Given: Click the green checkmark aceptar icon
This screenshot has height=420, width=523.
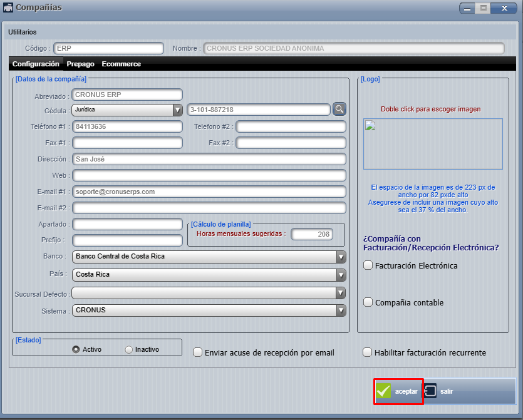Looking at the screenshot, I should point(383,391).
